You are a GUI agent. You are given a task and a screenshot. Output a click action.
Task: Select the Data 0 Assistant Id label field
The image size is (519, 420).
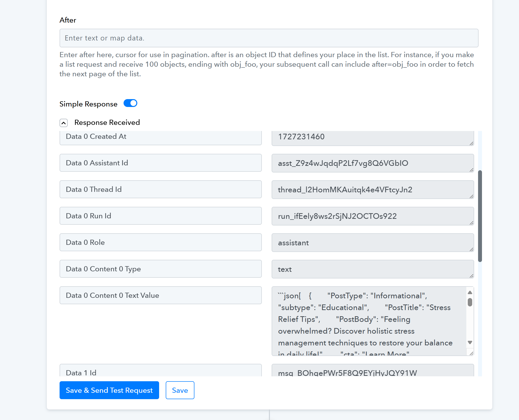[x=161, y=163]
